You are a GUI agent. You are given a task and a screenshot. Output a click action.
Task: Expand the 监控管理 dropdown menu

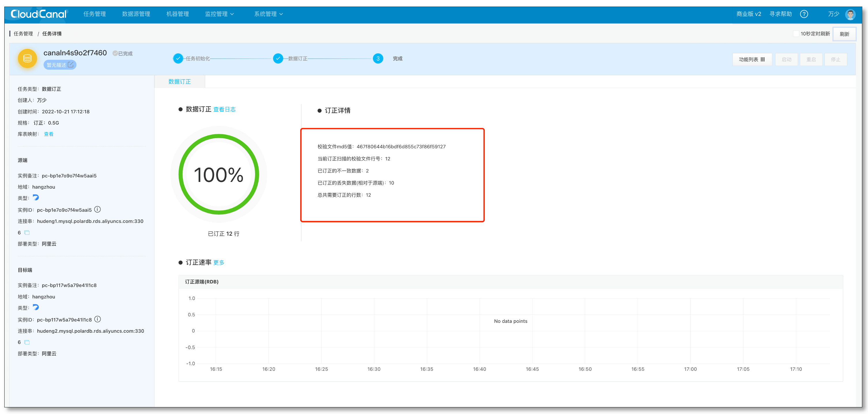(x=219, y=14)
